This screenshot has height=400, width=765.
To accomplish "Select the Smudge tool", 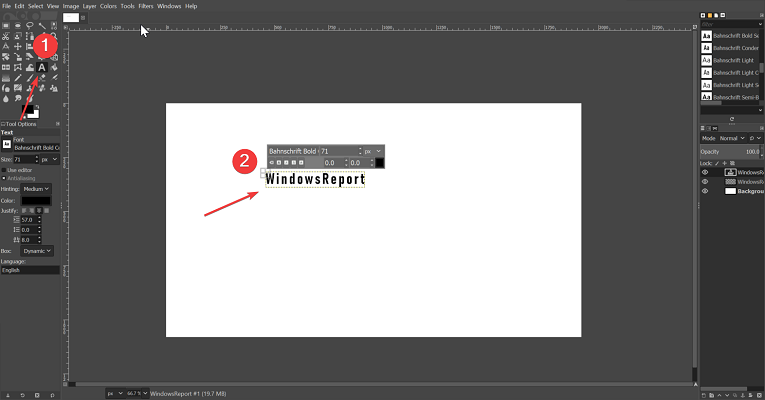I will pyautogui.click(x=18, y=99).
